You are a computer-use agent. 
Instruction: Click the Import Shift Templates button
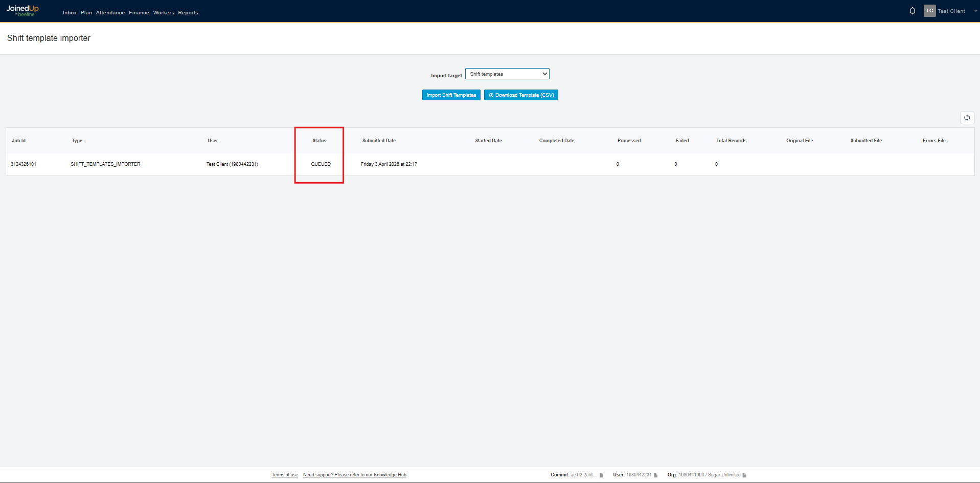(451, 95)
